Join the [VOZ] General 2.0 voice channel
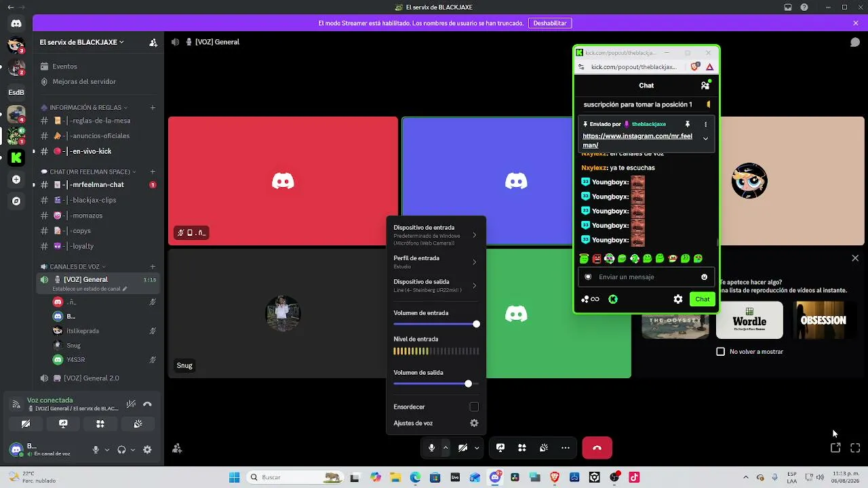868x488 pixels. point(99,378)
